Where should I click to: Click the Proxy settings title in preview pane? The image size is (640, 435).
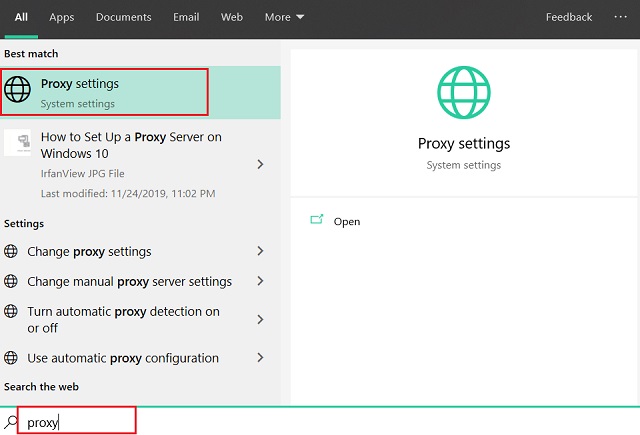tap(464, 144)
